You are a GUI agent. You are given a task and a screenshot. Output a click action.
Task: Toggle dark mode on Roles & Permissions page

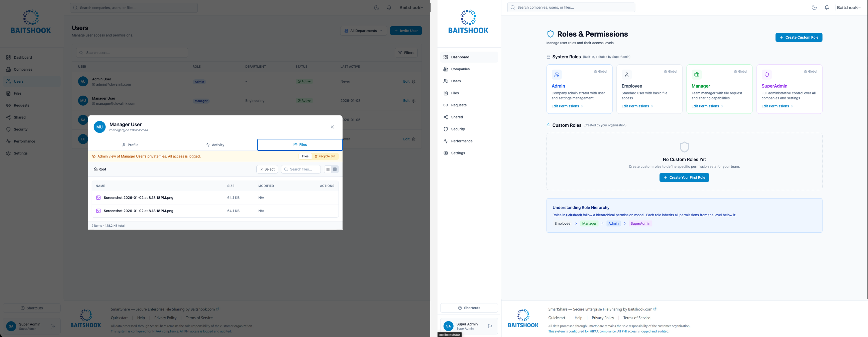814,8
